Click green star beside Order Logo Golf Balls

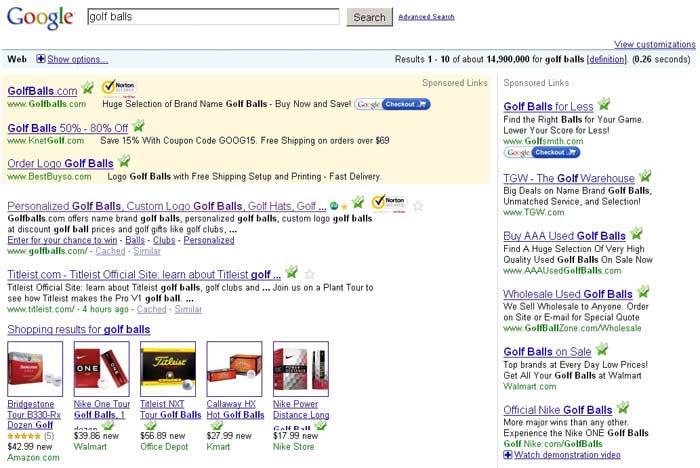click(124, 160)
